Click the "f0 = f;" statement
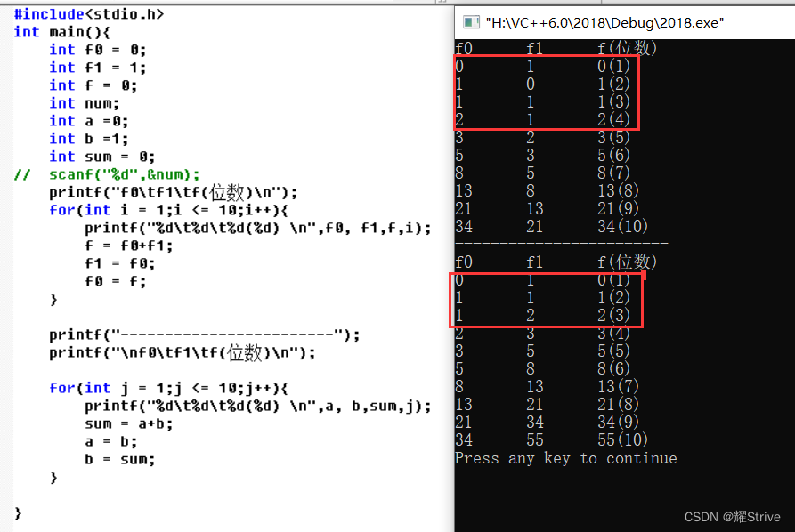Screen dimensions: 795x532 (x=115, y=281)
